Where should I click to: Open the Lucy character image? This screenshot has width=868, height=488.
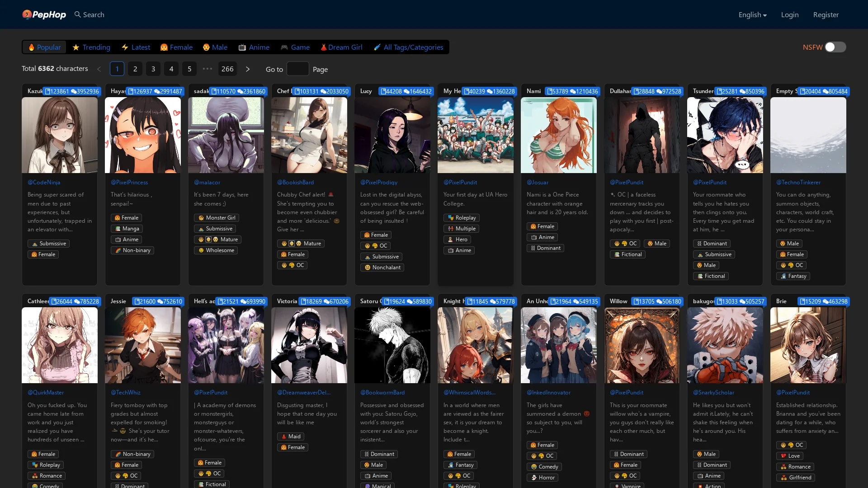pos(392,135)
